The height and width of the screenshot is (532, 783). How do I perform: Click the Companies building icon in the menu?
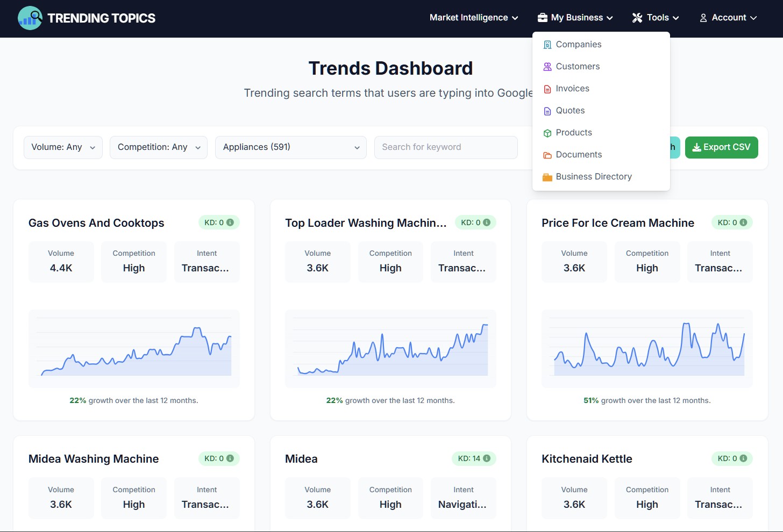pos(547,44)
